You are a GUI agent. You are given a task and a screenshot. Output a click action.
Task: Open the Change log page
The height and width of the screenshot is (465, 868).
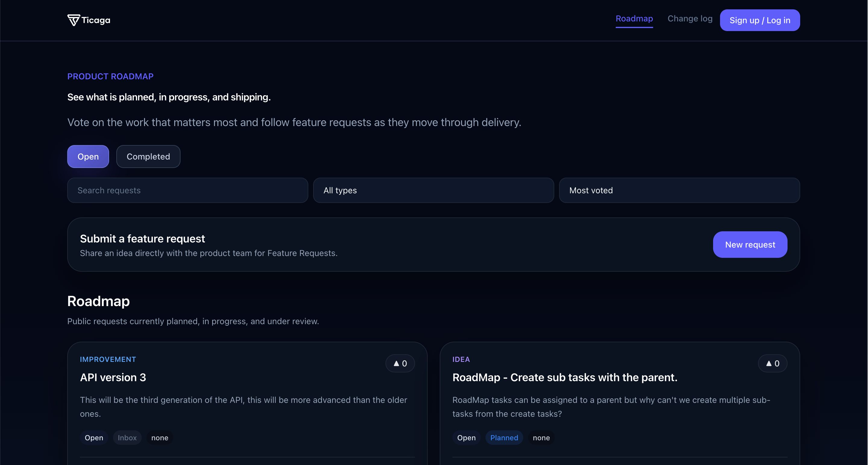pyautogui.click(x=690, y=19)
